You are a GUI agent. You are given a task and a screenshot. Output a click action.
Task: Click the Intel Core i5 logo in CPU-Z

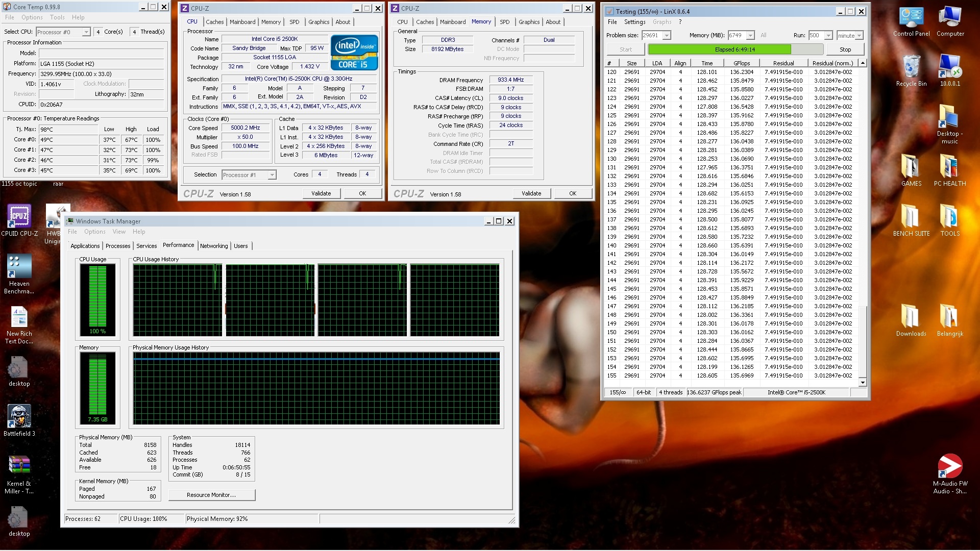click(354, 52)
